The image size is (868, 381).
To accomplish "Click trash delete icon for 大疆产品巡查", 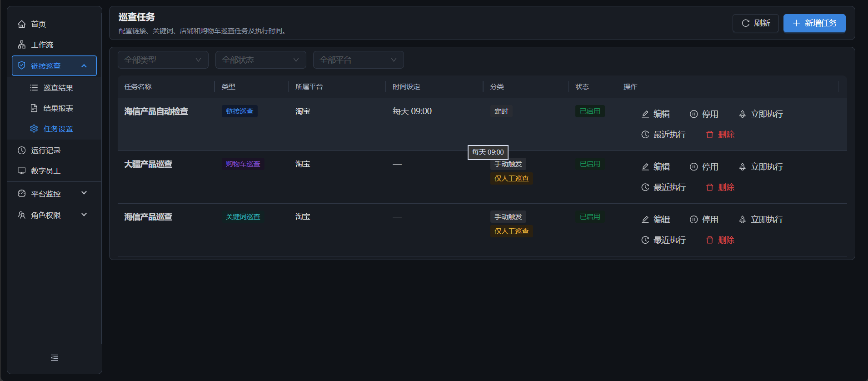I will point(710,187).
